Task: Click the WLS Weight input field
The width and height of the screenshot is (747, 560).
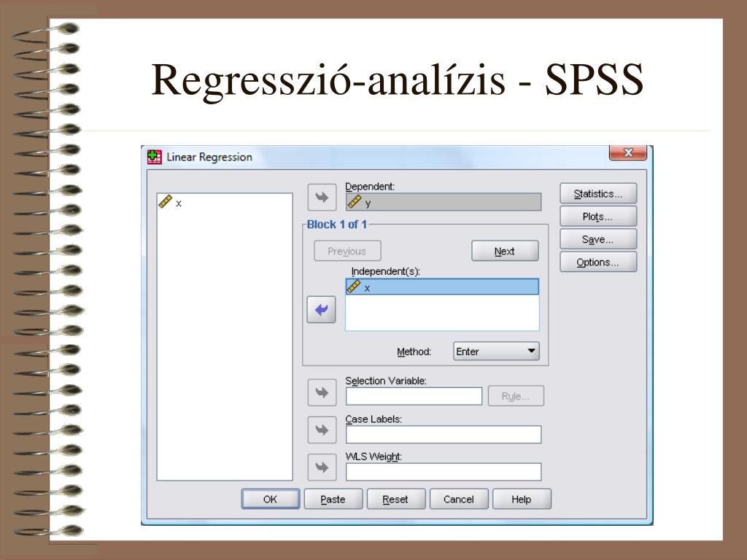Action: 444,472
